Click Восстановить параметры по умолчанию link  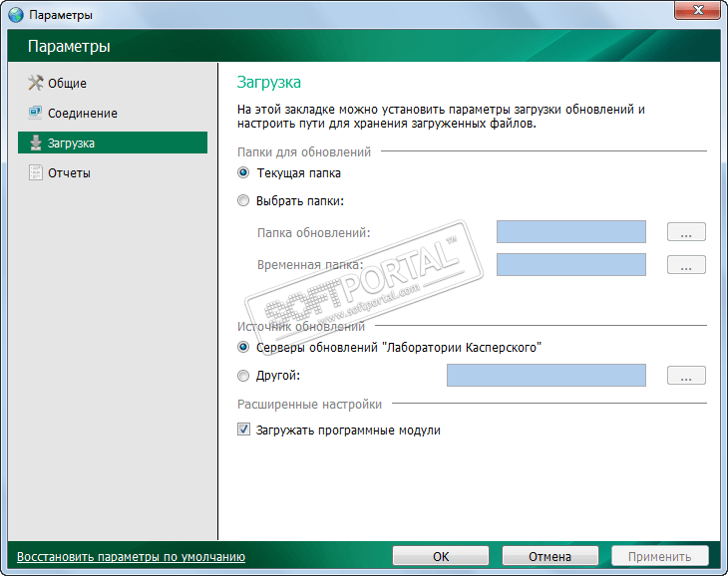click(x=131, y=556)
